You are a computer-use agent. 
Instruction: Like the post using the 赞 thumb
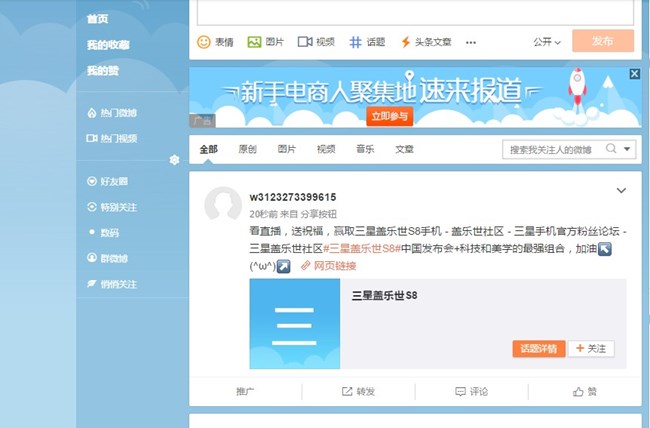click(x=585, y=391)
